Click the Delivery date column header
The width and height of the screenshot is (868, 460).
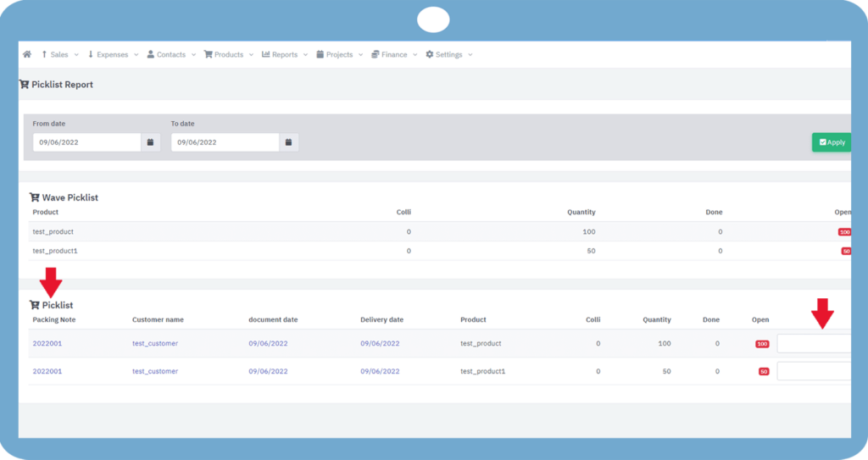point(382,319)
